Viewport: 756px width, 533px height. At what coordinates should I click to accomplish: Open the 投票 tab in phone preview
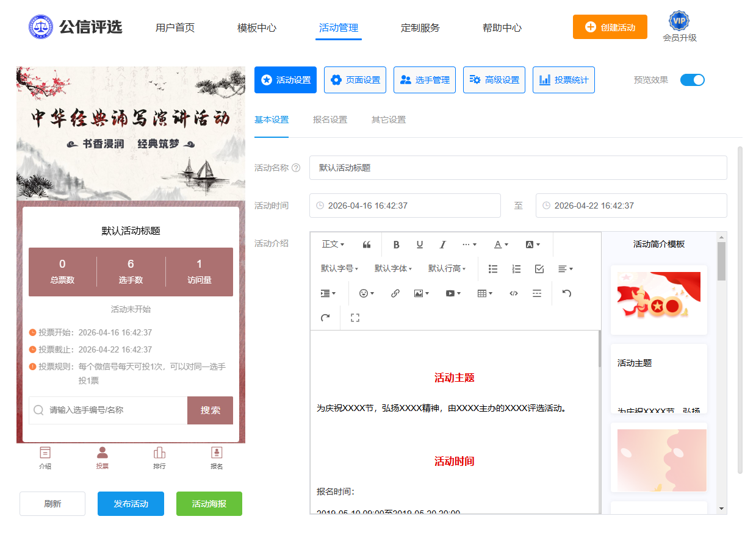[x=102, y=458]
